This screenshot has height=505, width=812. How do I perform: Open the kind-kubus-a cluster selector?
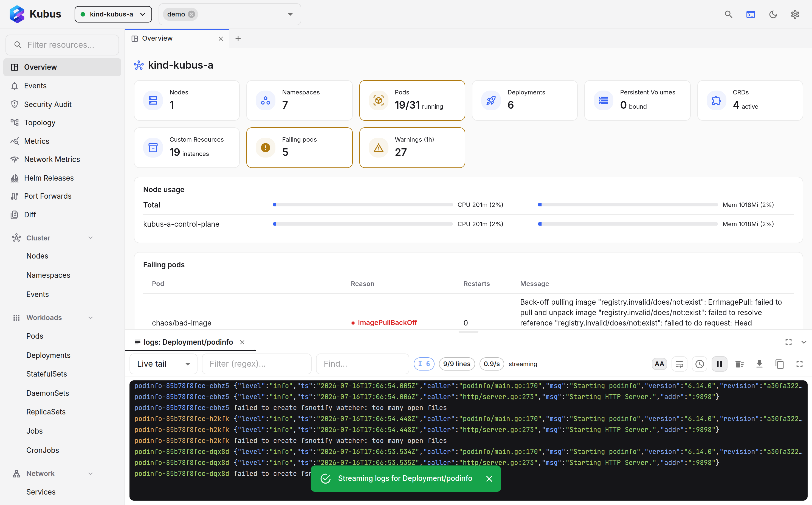113,14
